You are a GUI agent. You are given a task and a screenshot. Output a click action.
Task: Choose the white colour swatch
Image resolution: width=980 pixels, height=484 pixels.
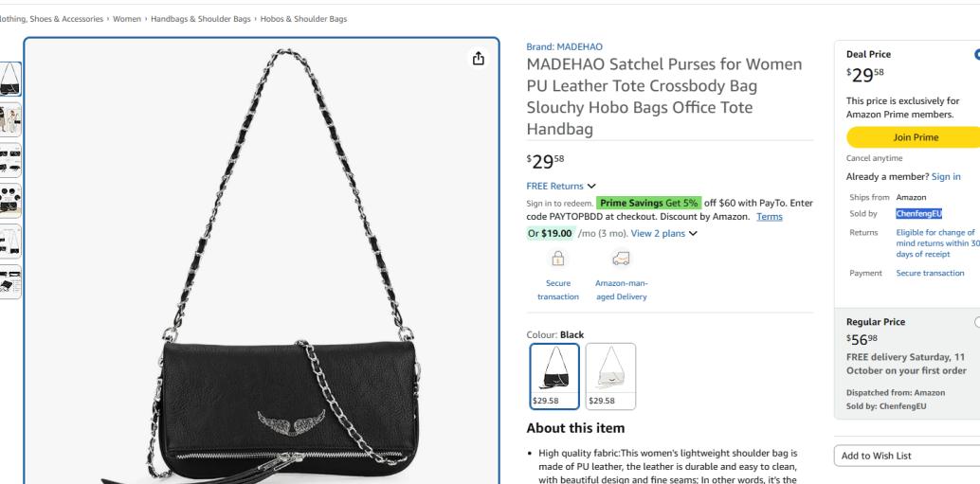pyautogui.click(x=609, y=375)
